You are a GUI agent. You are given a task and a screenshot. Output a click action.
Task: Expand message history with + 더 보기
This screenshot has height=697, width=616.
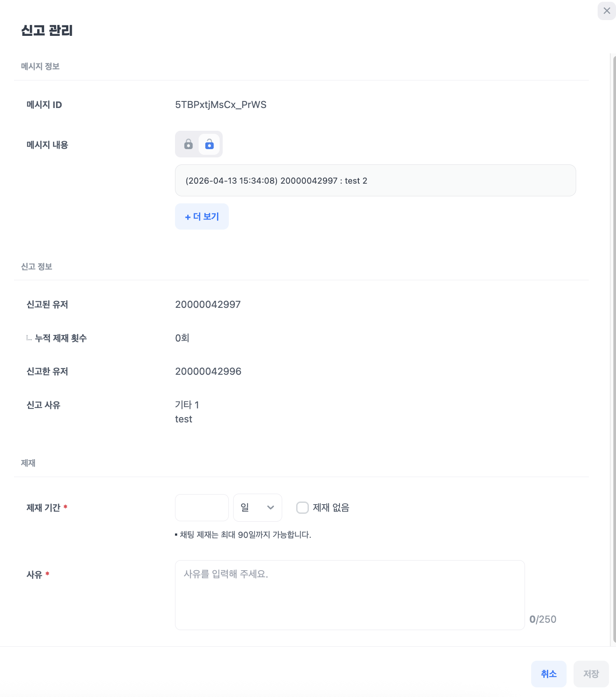coord(202,216)
